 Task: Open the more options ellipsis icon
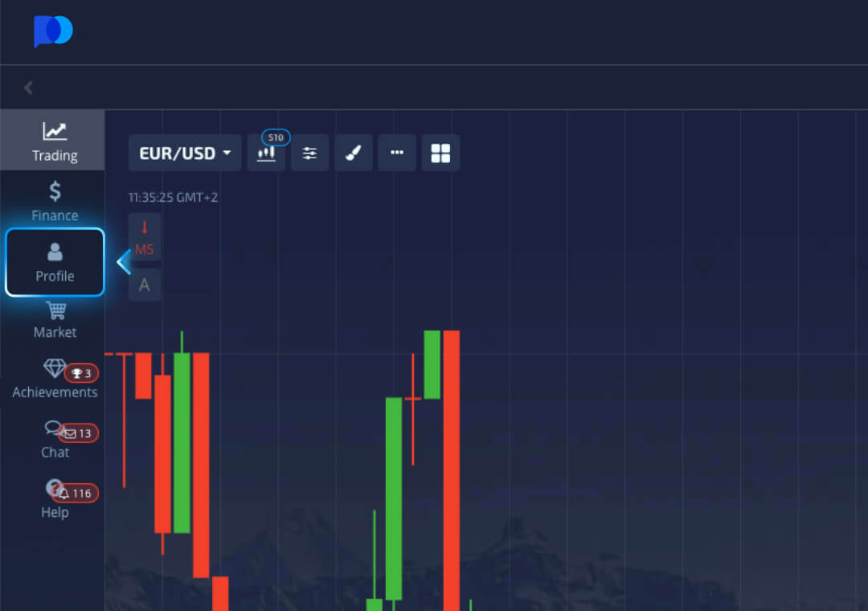pyautogui.click(x=397, y=152)
